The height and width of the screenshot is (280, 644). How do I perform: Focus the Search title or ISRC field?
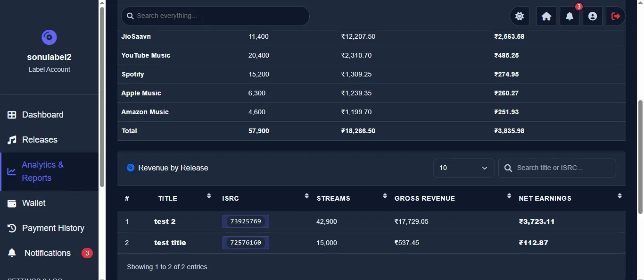[x=557, y=168]
